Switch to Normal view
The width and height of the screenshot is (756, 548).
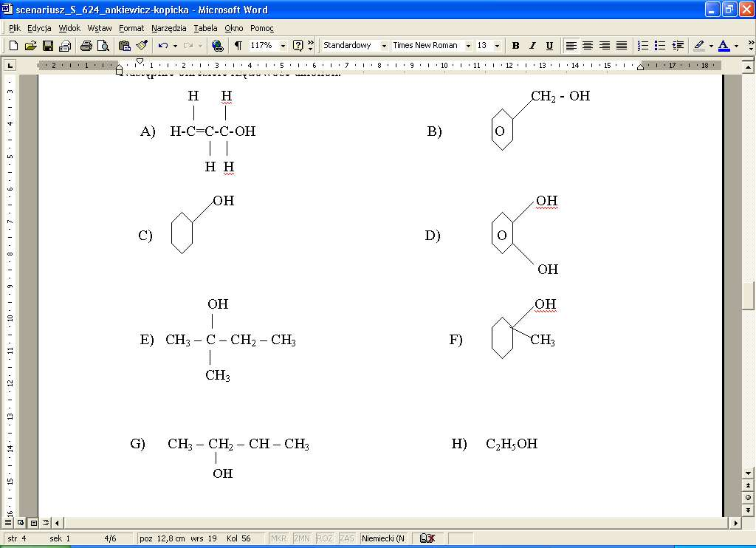[x=8, y=522]
